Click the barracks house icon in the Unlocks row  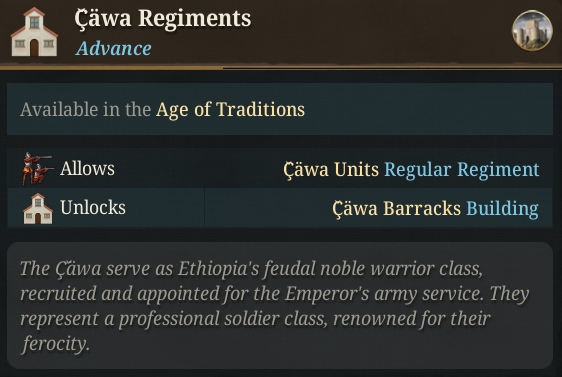pos(38,208)
